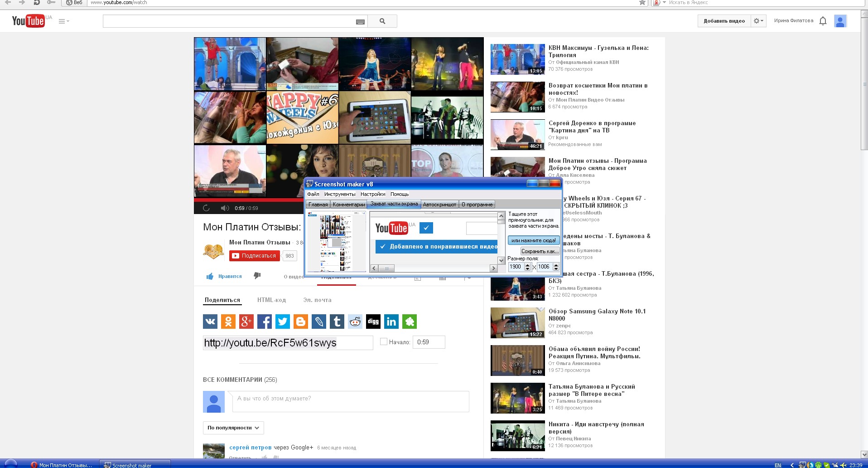
Task: Open the По популярности sort dropdown
Action: tap(233, 428)
